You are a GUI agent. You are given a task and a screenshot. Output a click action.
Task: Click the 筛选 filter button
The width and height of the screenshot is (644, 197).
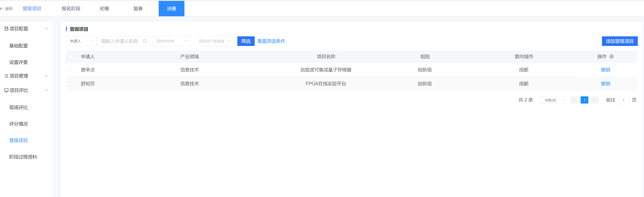coord(246,41)
